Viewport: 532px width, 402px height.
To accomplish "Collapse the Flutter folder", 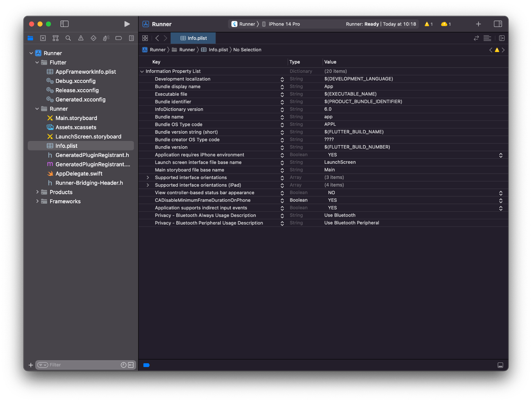I will click(x=37, y=62).
